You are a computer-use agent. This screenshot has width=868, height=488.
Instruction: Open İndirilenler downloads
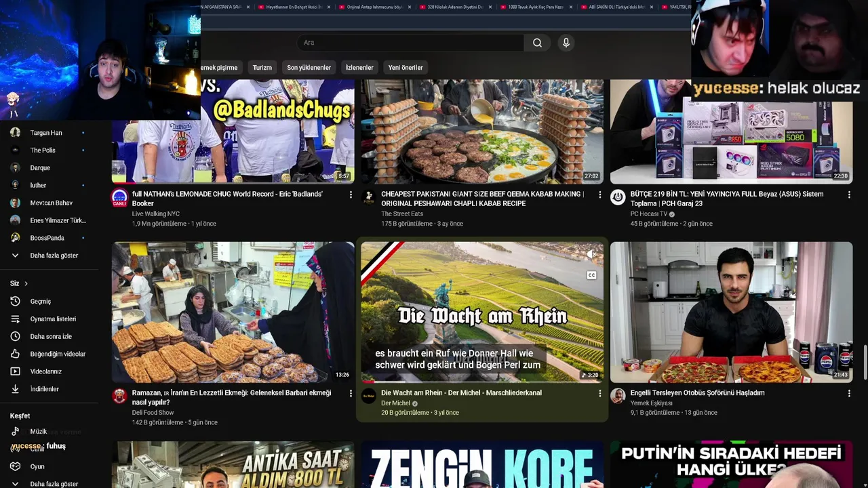point(46,389)
